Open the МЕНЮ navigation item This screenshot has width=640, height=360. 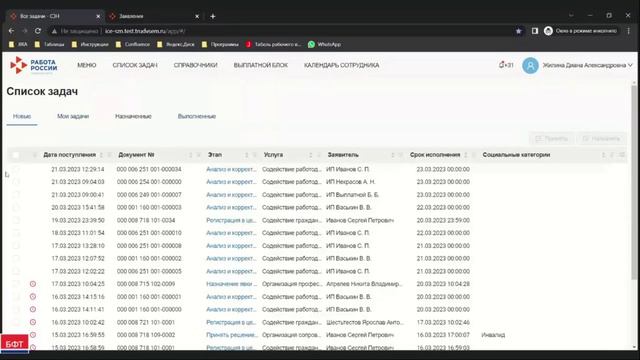(x=87, y=65)
